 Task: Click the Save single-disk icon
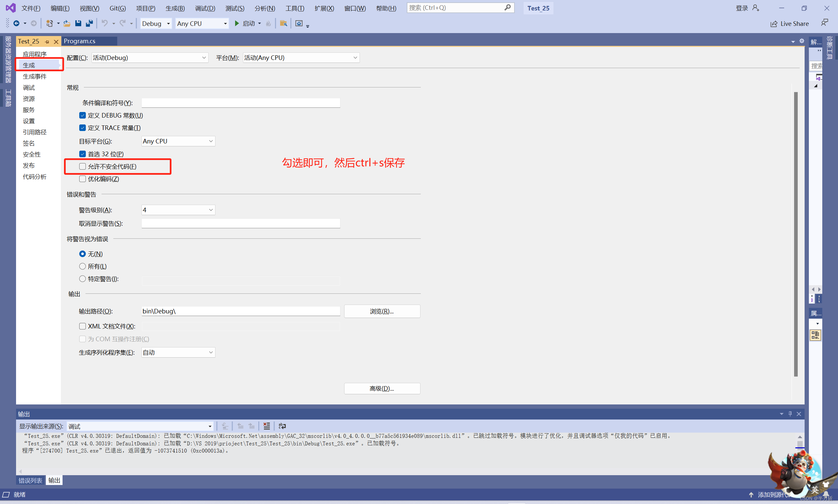[x=78, y=23]
